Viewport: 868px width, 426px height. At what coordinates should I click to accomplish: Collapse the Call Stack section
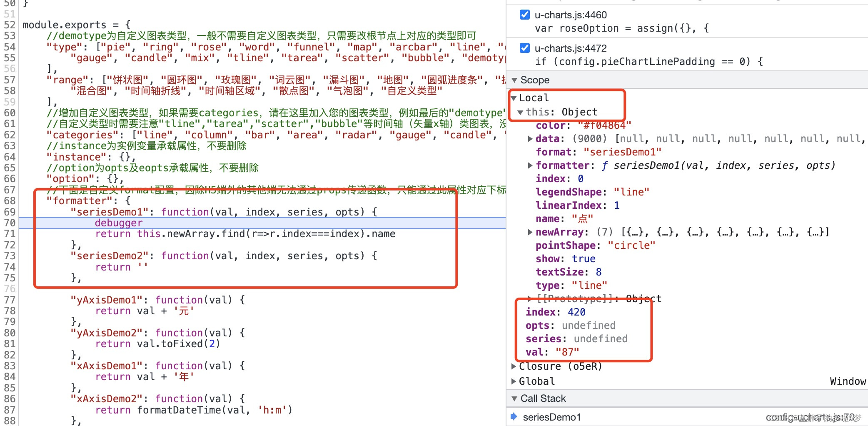pos(515,398)
